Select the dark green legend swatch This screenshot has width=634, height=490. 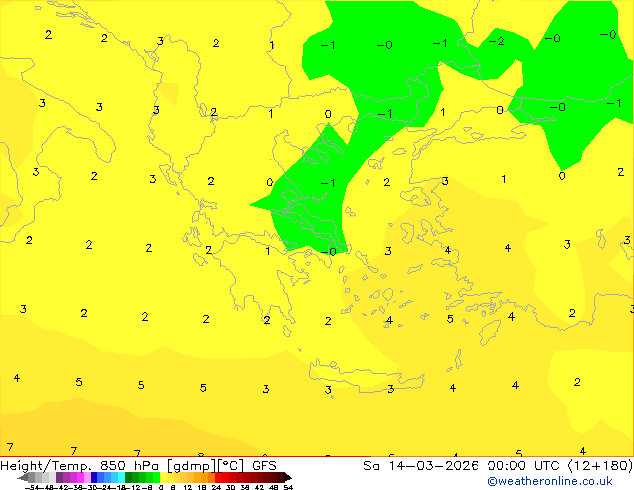click(128, 477)
